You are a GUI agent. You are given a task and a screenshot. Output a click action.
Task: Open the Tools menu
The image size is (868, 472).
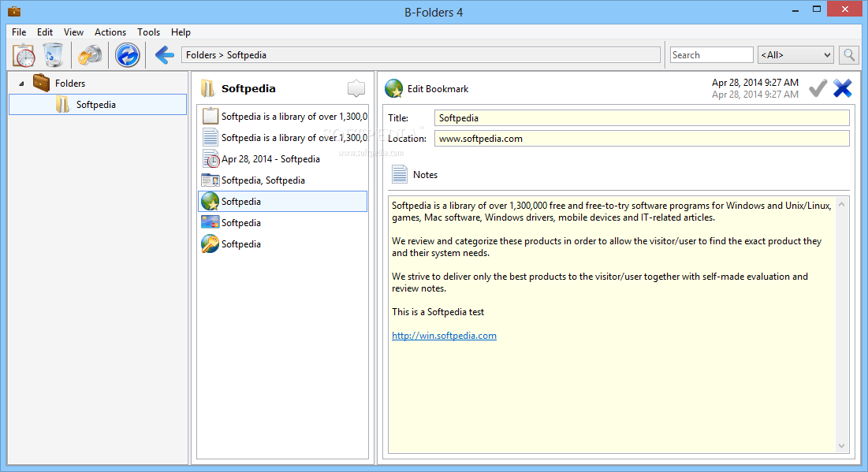tap(148, 32)
